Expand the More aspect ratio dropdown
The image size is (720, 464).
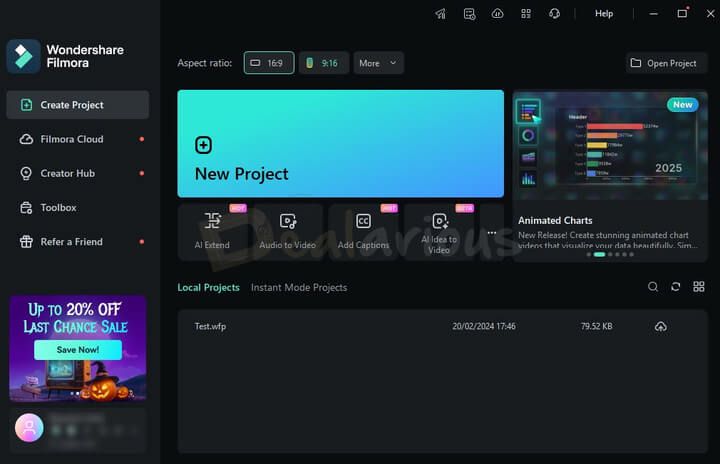click(378, 63)
